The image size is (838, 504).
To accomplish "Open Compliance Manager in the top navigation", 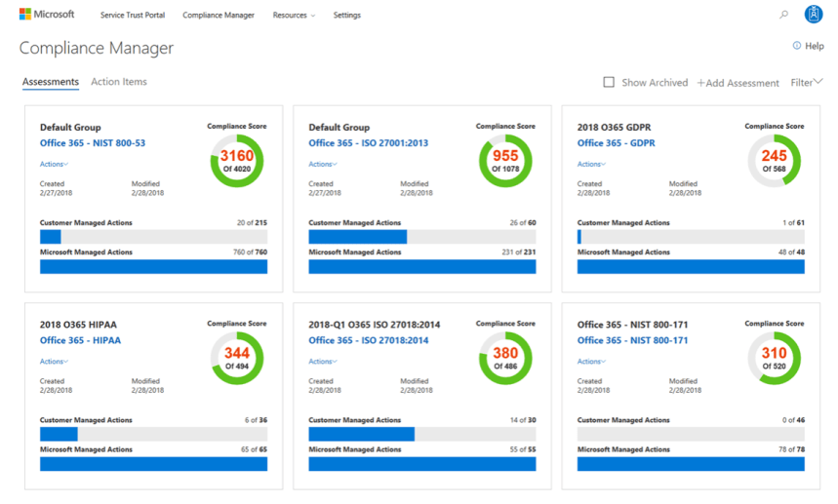I will pyautogui.click(x=219, y=16).
